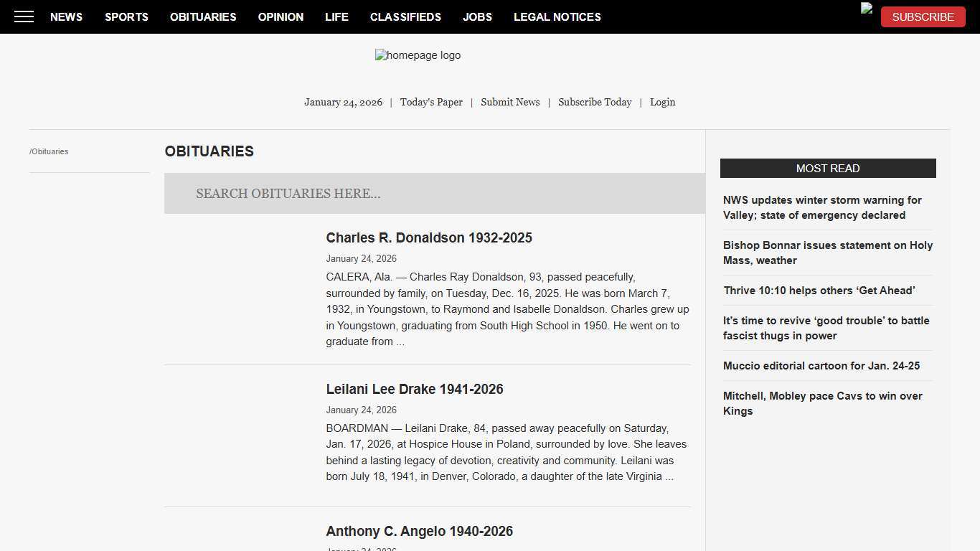This screenshot has width=980, height=551.
Task: Click the Login link
Action: [662, 102]
